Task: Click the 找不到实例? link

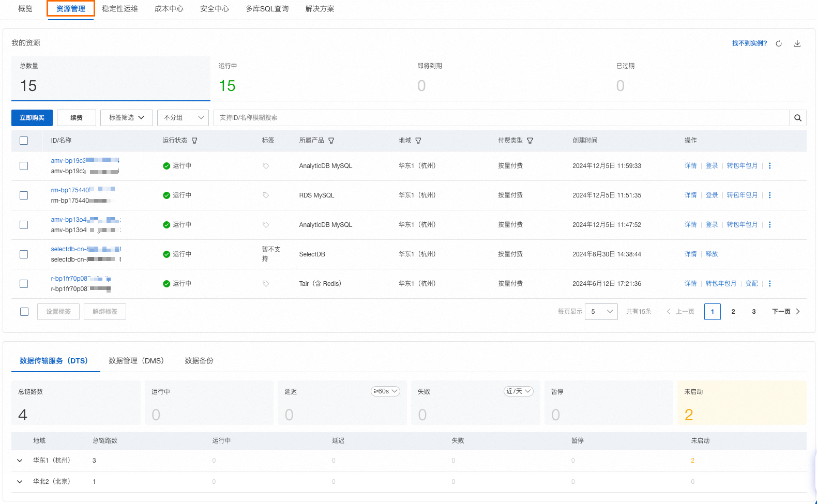Action: tap(750, 43)
